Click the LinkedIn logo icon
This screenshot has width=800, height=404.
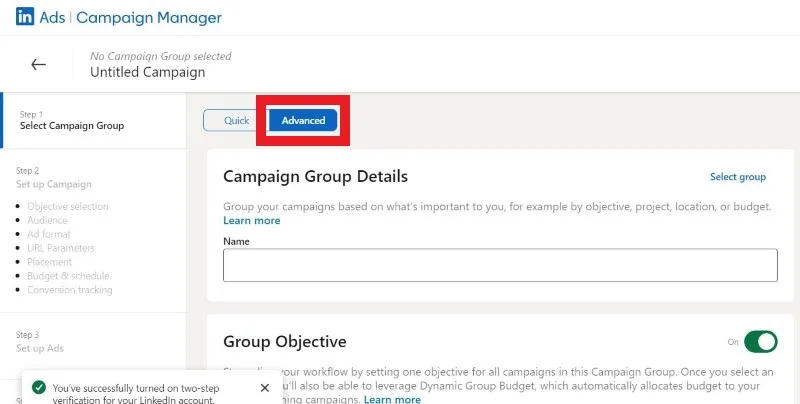[24, 17]
